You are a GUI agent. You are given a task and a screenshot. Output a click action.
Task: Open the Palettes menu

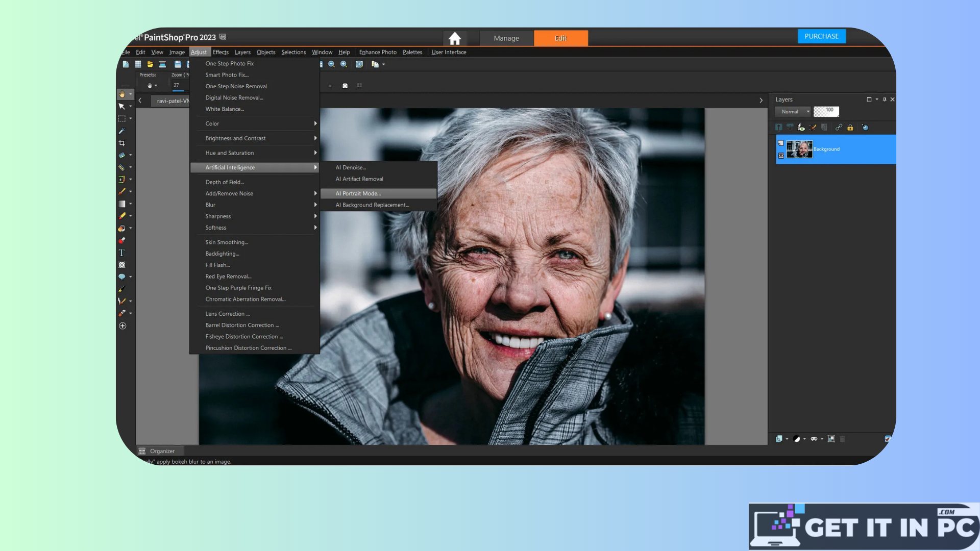click(412, 52)
